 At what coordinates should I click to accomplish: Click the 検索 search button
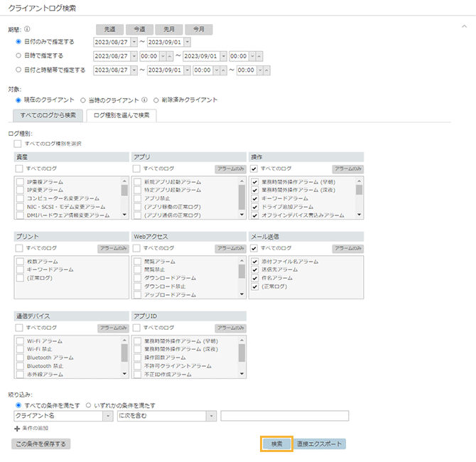[276, 444]
